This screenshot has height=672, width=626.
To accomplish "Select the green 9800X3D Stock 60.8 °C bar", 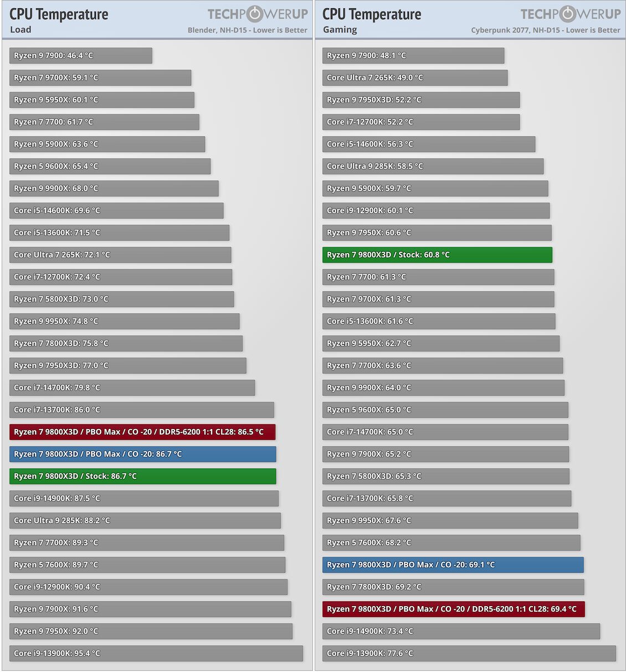I will (437, 255).
